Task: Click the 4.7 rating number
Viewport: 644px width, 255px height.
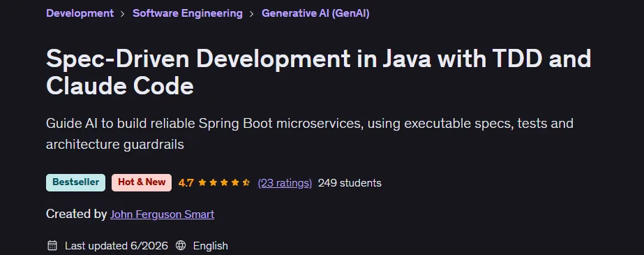Action: click(186, 183)
